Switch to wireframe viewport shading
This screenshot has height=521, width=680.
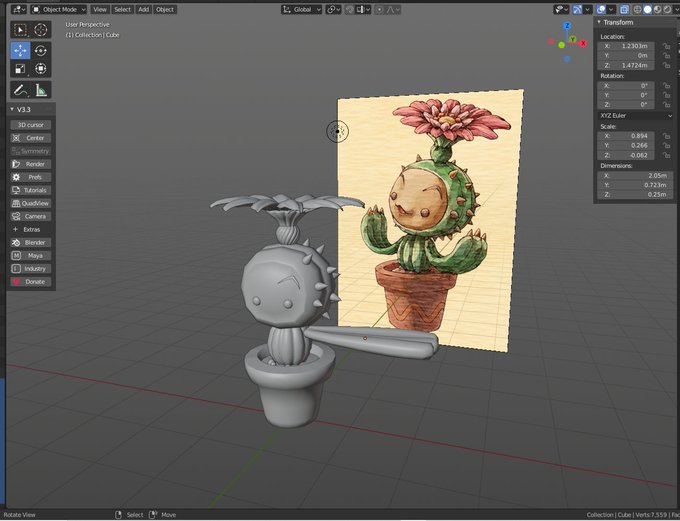coord(637,9)
